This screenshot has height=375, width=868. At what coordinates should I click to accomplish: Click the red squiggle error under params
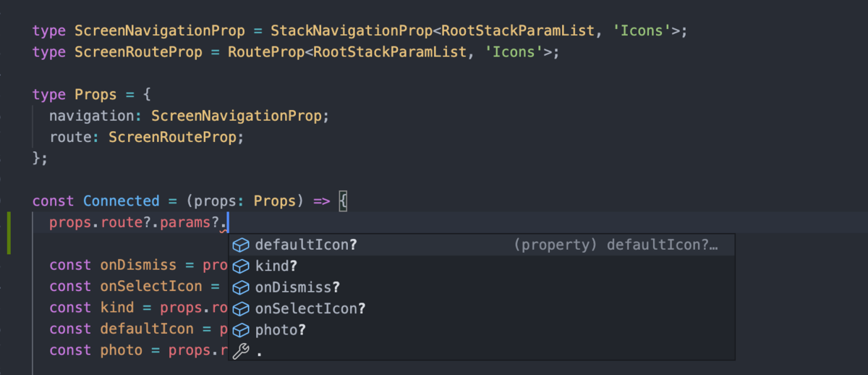point(224,230)
